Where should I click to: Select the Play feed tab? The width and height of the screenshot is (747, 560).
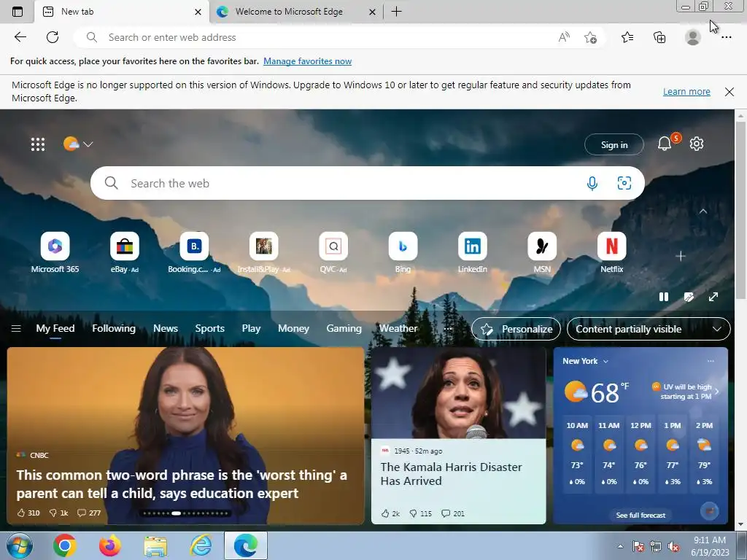pos(251,329)
